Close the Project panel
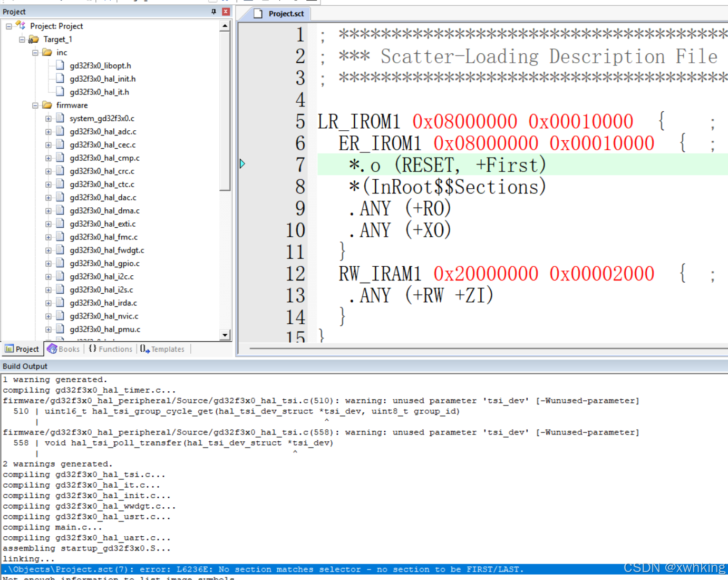This screenshot has width=728, height=580. [x=226, y=12]
